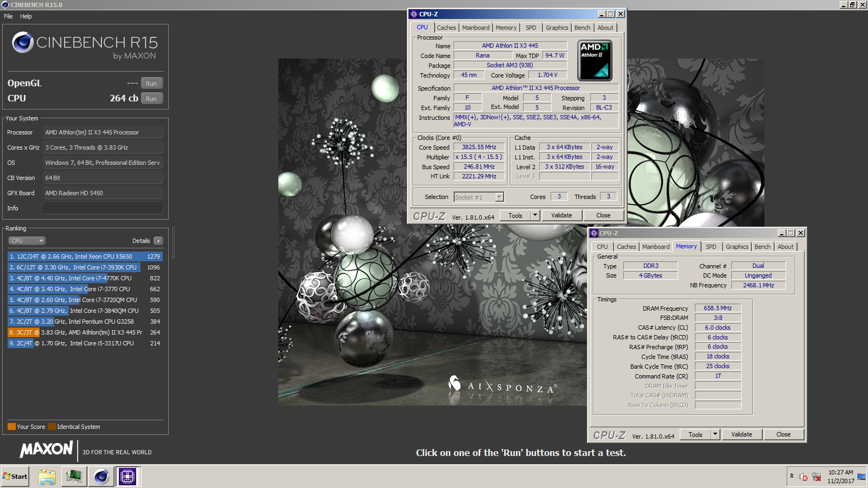Open the system monitor taskbar icon
868x488 pixels.
click(x=74, y=477)
